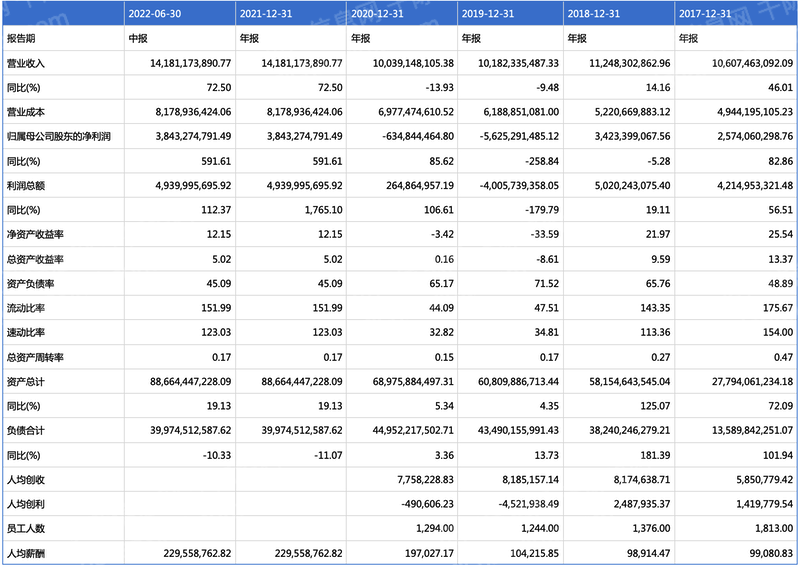Click the 负债合计 row label
Image resolution: width=800 pixels, height=567 pixels.
[26, 430]
